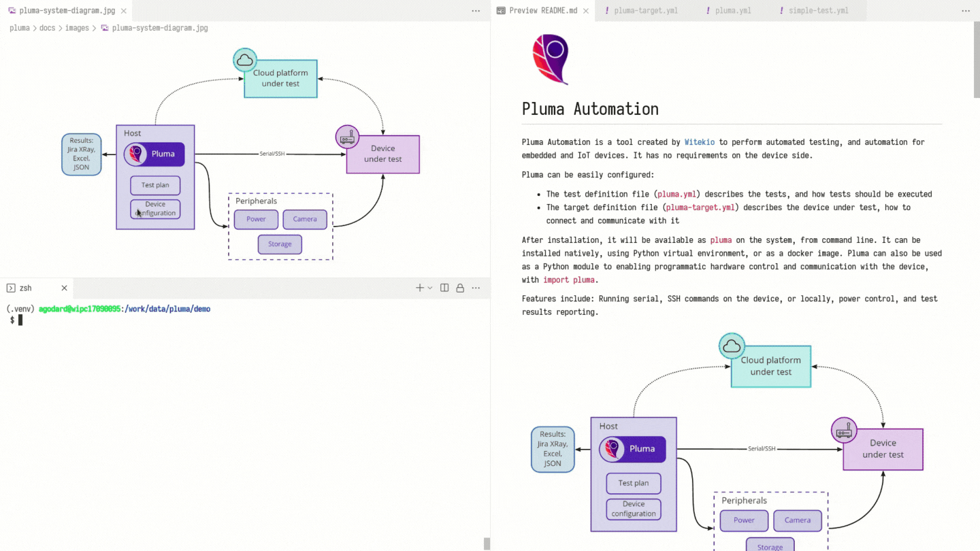
Task: Click the cloud icon in the image viewer diagram
Action: (245, 60)
